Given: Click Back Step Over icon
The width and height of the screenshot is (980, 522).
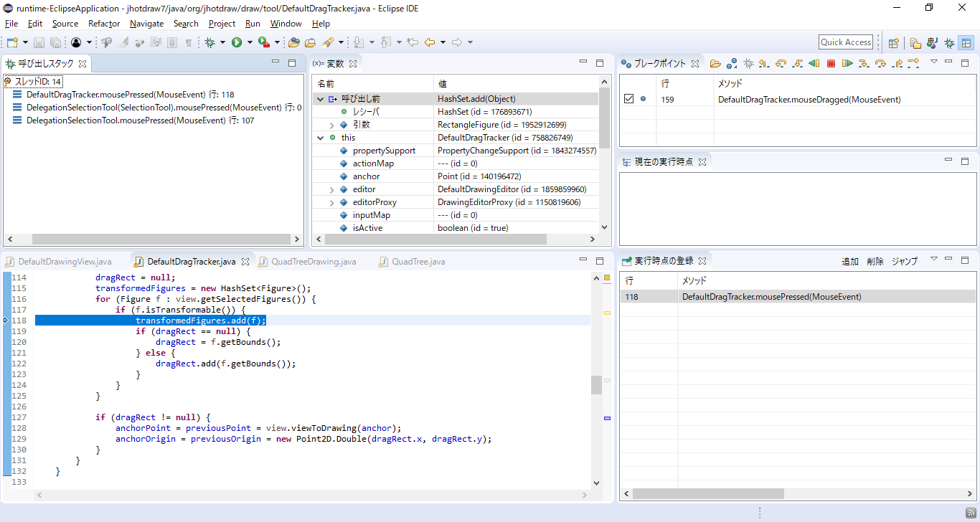Looking at the screenshot, I should pyautogui.click(x=781, y=63).
